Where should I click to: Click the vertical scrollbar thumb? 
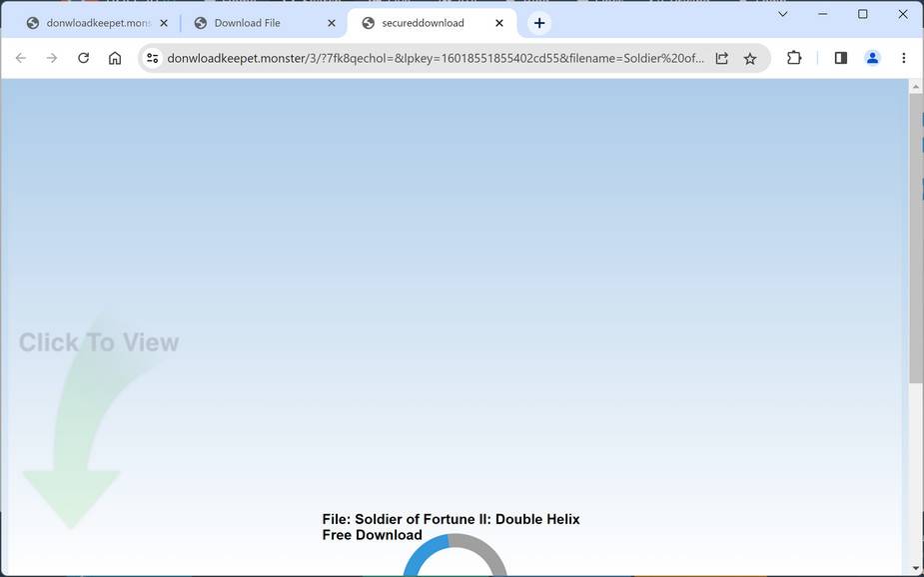[915, 238]
